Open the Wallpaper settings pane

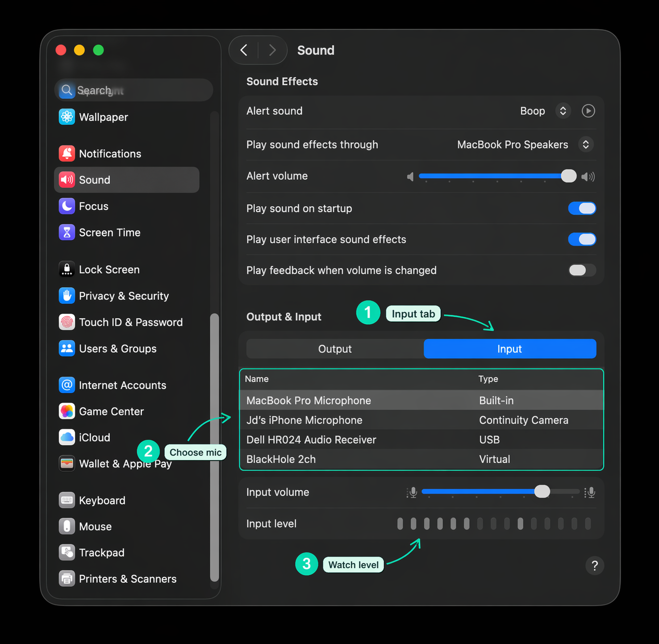coord(67,117)
